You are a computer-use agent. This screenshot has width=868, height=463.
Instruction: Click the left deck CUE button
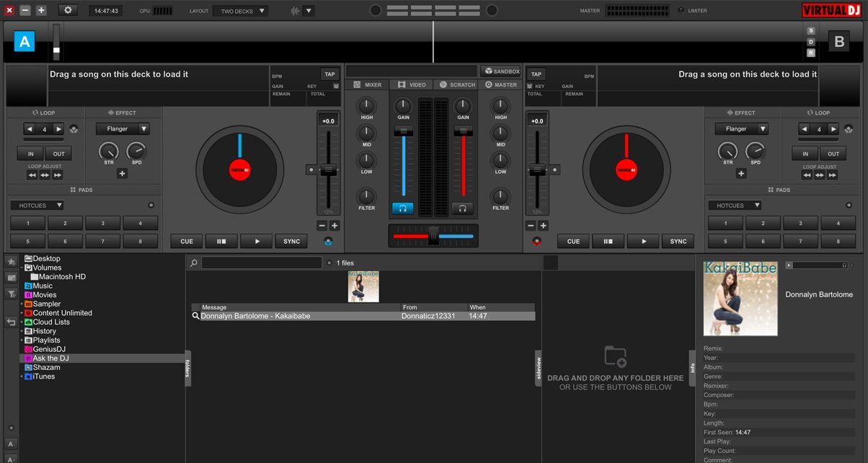187,242
